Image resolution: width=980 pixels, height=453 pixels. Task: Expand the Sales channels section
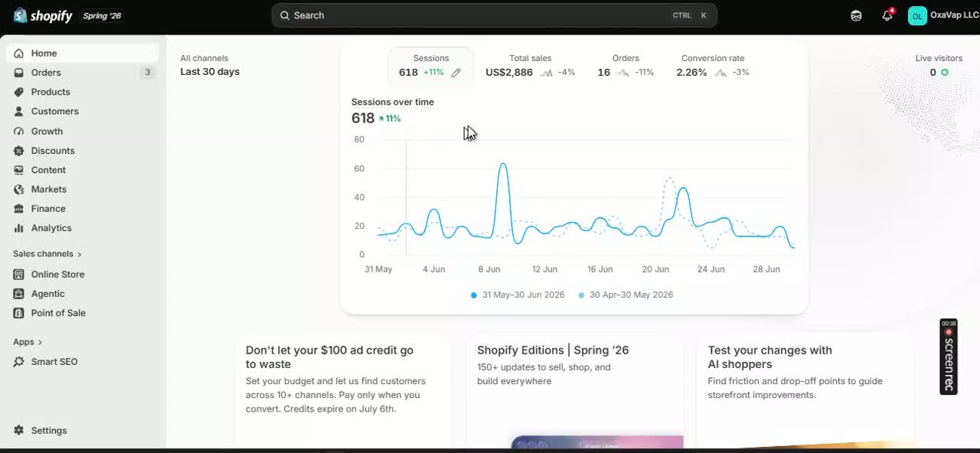[47, 254]
